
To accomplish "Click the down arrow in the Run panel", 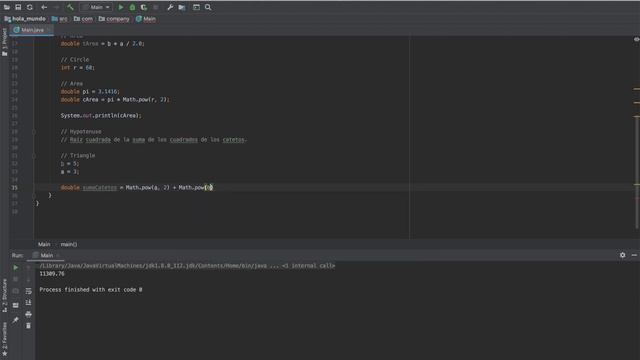I will pos(28,279).
